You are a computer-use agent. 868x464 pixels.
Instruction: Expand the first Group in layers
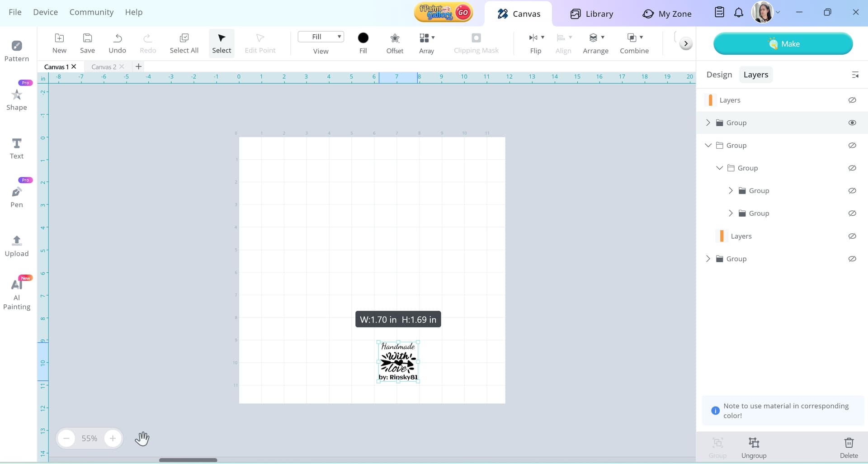pos(708,123)
